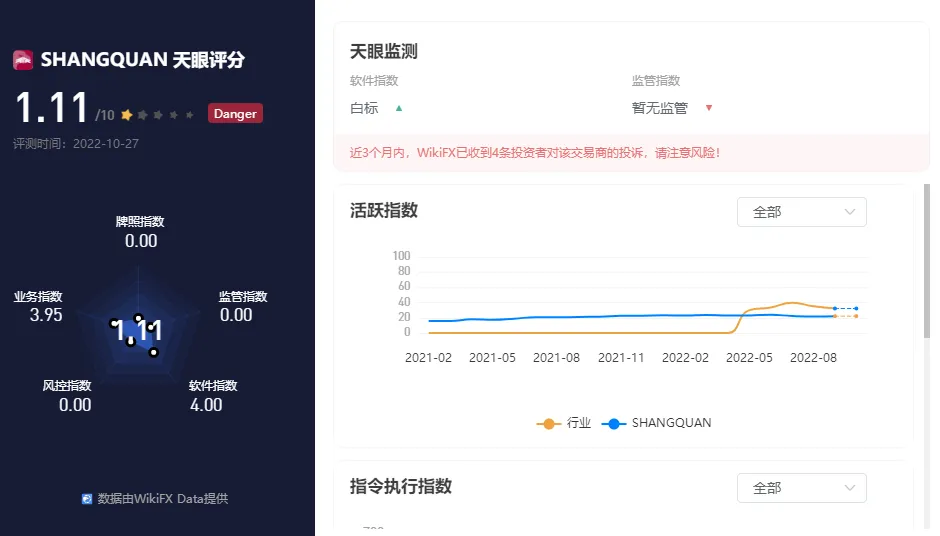940x536 pixels.
Task: Click the large 1.11 overall score
Action: pos(52,108)
